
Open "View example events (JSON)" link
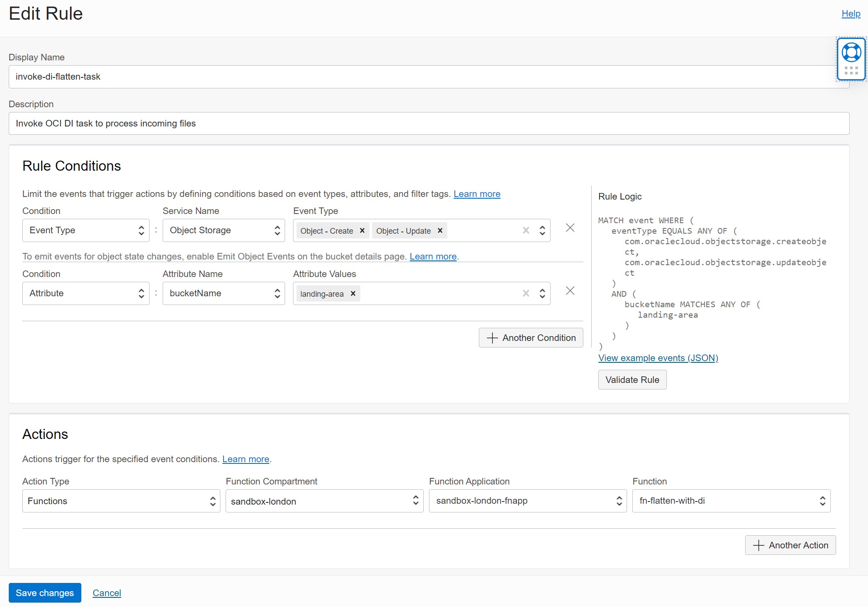pos(658,358)
